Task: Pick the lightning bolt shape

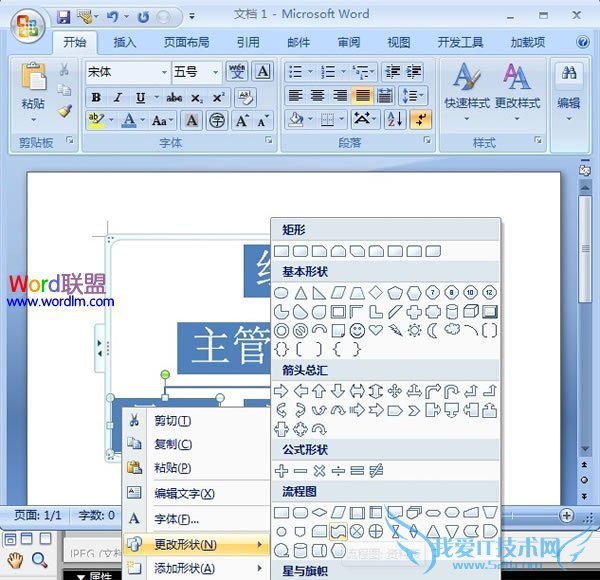Action: pyautogui.click(x=395, y=330)
